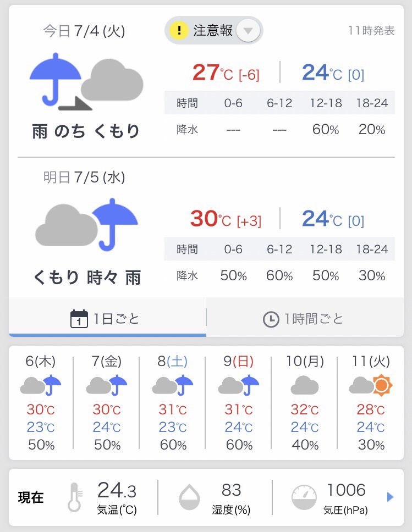Open the 8(土) Saturday forecast
This screenshot has height=532, width=412.
(x=173, y=404)
